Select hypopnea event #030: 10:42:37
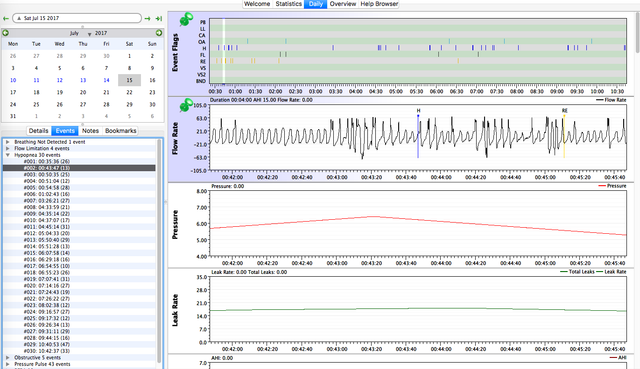Screen dimensions: 640x369 coord(79,351)
